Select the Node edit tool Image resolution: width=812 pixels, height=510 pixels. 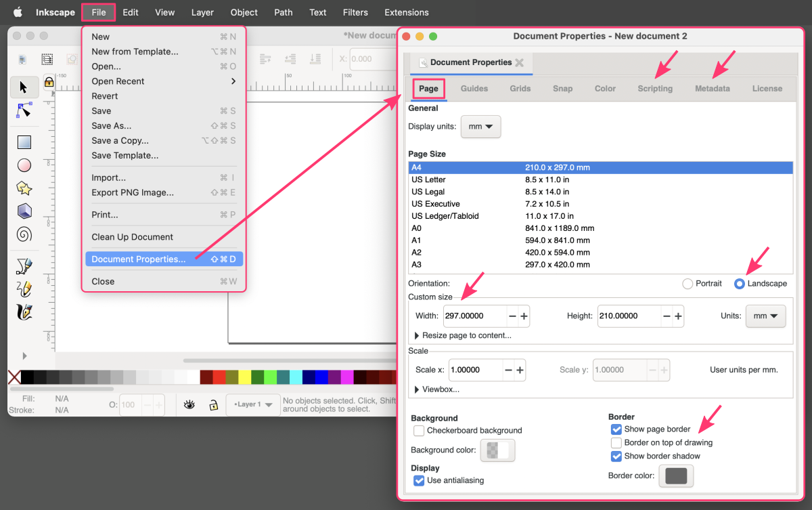click(24, 110)
